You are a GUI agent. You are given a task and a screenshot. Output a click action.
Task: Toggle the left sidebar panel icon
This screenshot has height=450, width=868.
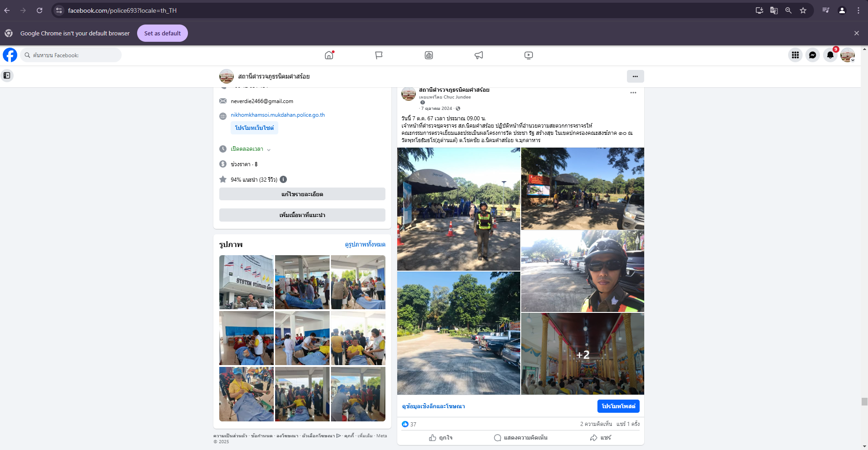[x=7, y=75]
